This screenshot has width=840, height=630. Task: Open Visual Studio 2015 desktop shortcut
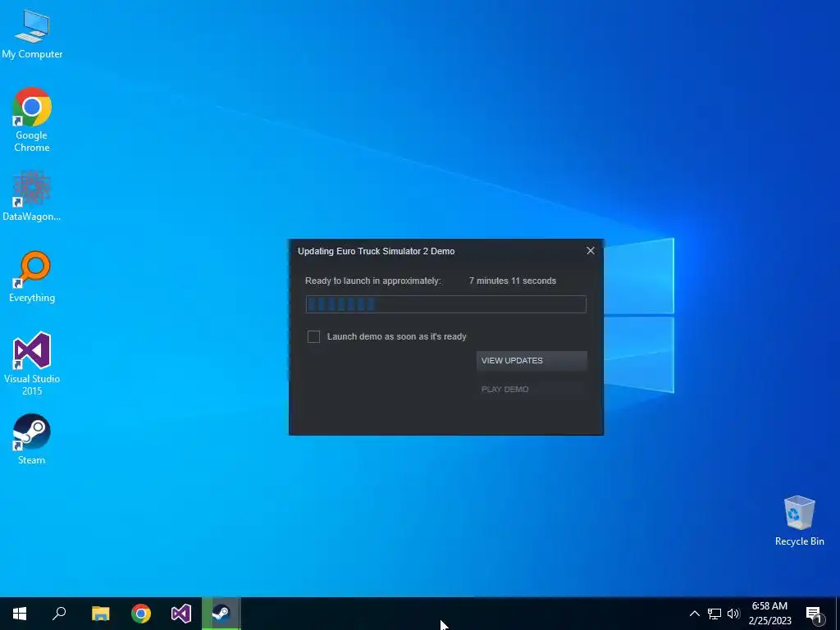click(x=32, y=363)
